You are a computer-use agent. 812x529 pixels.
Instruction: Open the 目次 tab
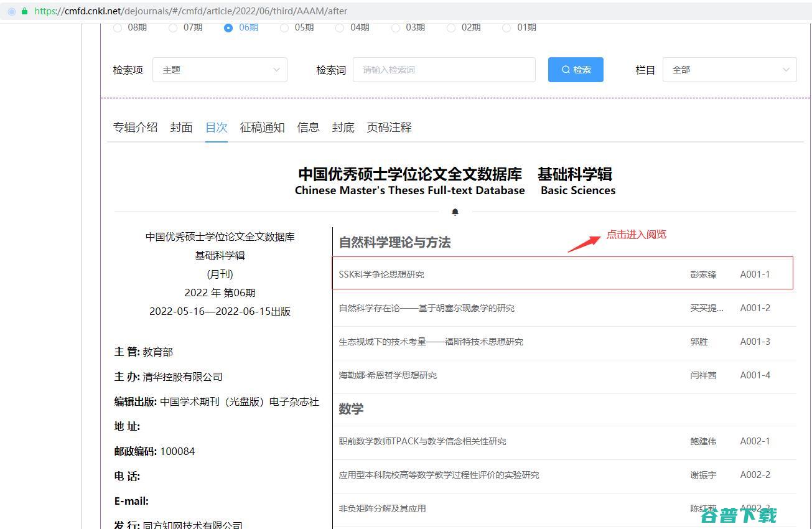(x=217, y=128)
